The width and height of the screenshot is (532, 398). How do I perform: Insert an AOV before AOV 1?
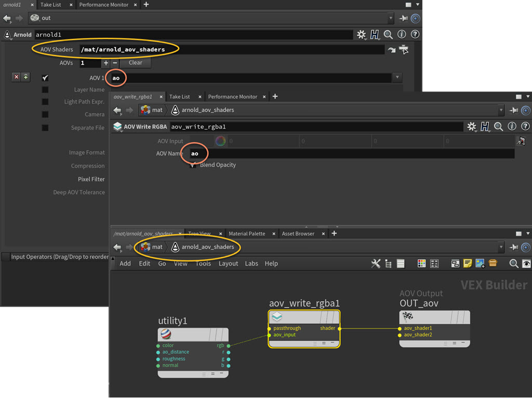coord(26,77)
